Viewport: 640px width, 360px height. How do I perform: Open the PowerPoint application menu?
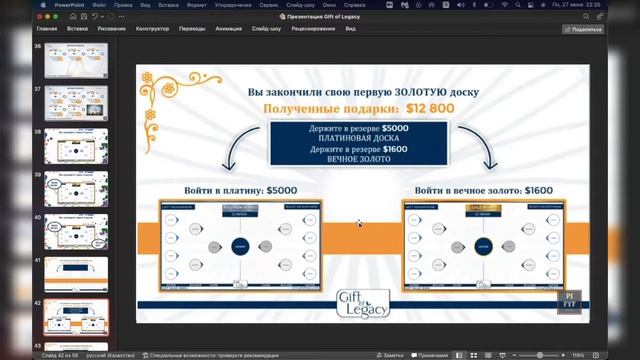[69, 5]
